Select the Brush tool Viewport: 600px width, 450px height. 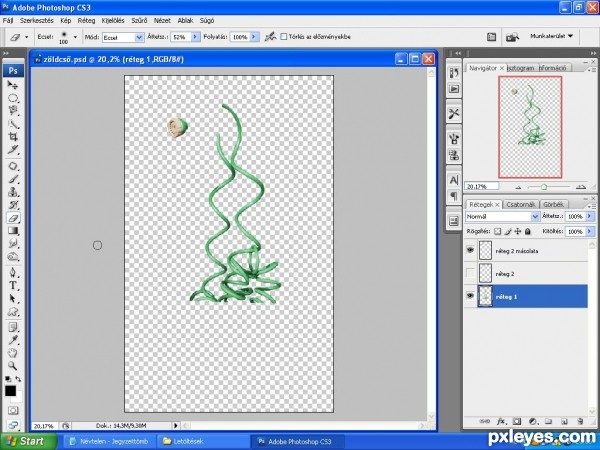coord(13,179)
